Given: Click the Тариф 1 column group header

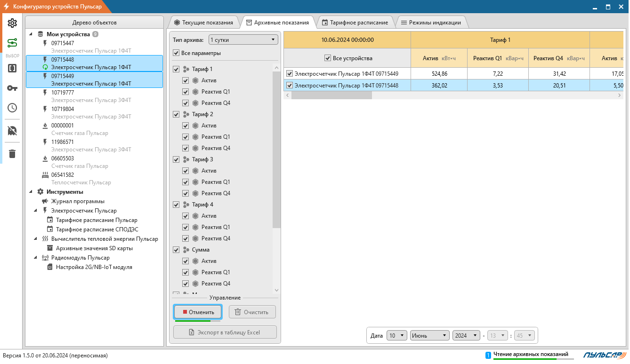Looking at the screenshot, I should 500,40.
